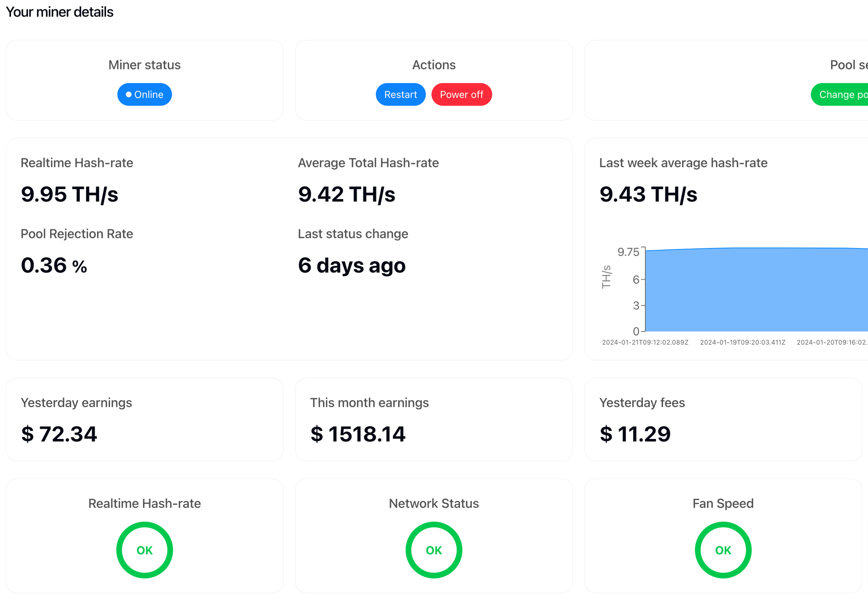This screenshot has width=868, height=604.
Task: Click the Your miner details page title
Action: pos(60,12)
